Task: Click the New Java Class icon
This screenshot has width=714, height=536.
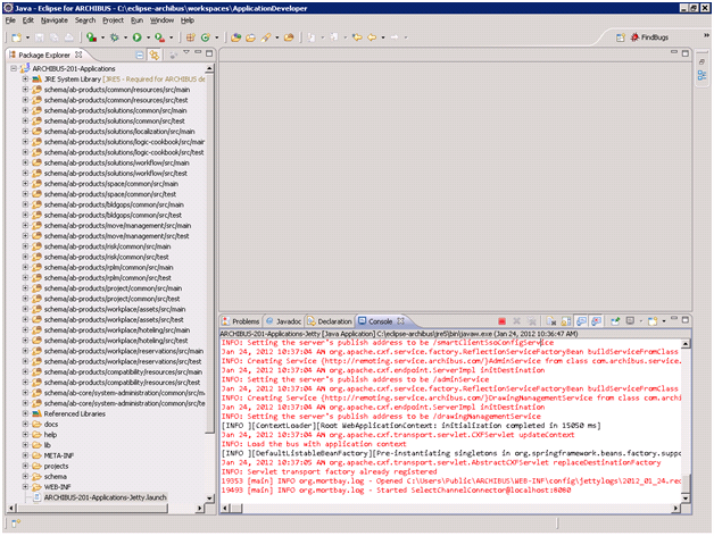Action: [x=205, y=38]
